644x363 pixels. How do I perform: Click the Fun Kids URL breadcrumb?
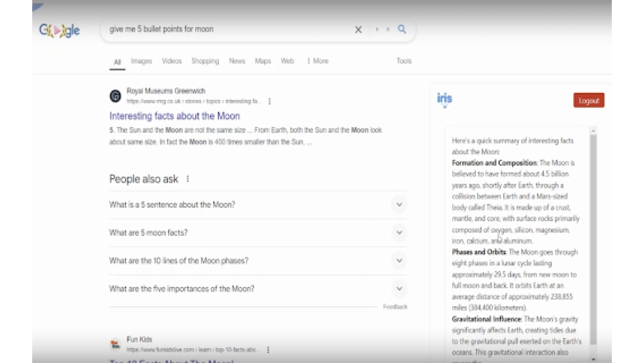pos(192,350)
